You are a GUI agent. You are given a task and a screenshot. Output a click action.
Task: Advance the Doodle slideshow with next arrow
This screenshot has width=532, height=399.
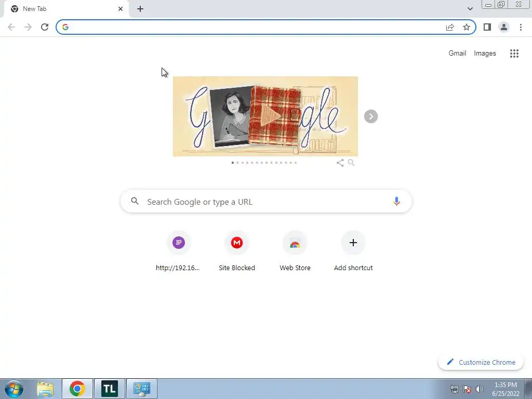coord(371,116)
